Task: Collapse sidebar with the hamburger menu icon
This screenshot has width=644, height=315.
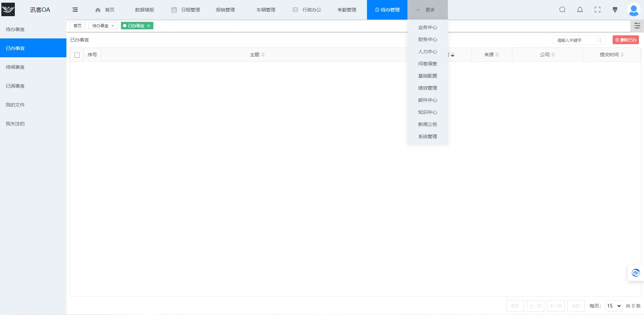Action: point(75,10)
